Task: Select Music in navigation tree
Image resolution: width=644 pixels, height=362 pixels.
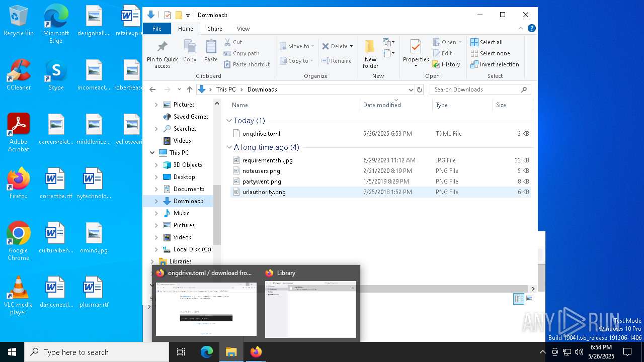Action: (x=181, y=213)
